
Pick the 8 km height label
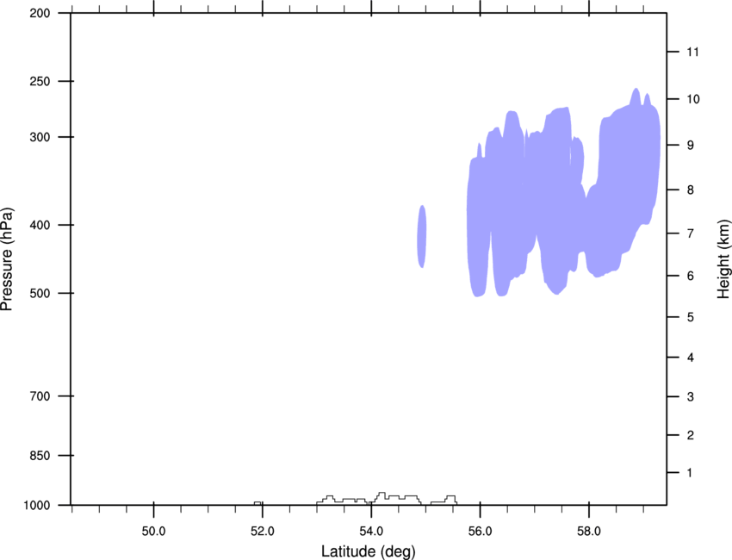tap(691, 190)
